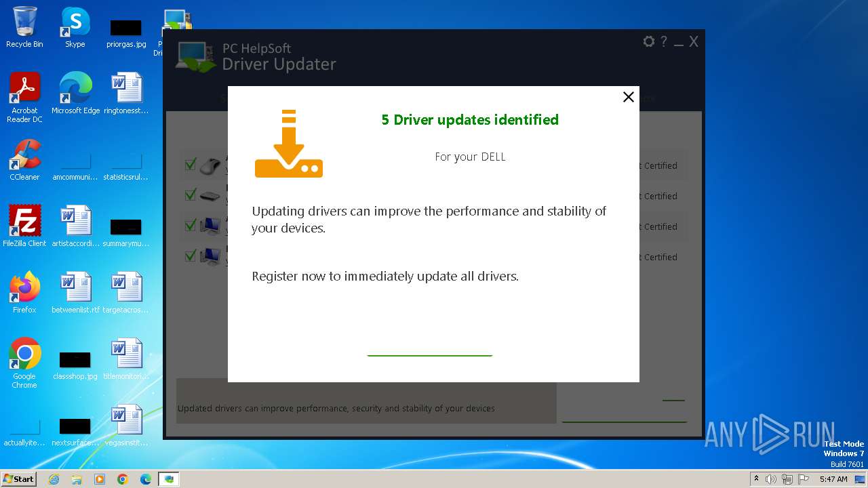Image resolution: width=868 pixels, height=488 pixels.
Task: Select summarymu... desktop file
Action: (126, 232)
